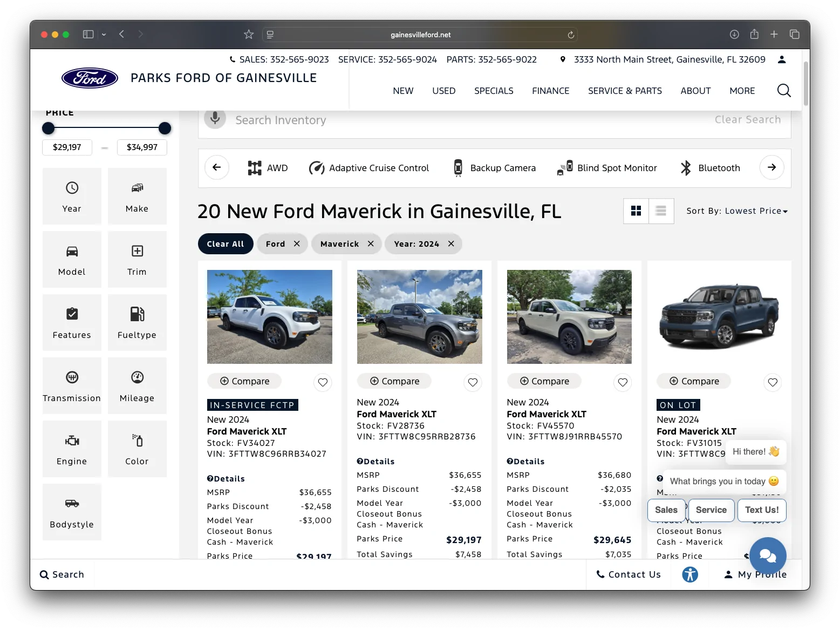Viewport: 840px width, 630px height.
Task: Choose Service in chat prompt
Action: 711,510
